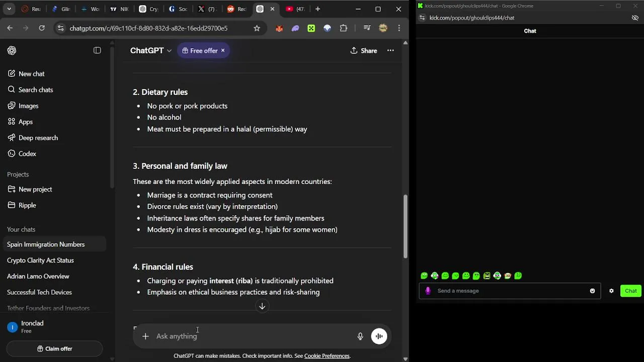Select the angry green-face emote in Kick
This screenshot has width=644, height=362.
[x=487, y=276]
